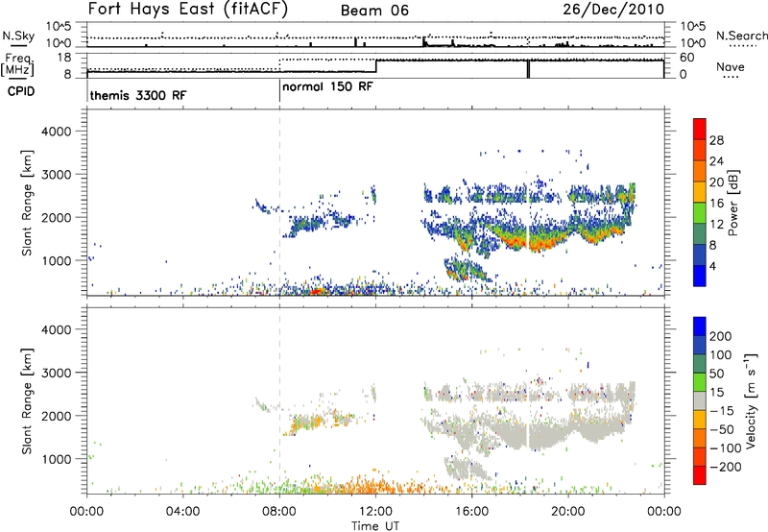
Task: Click the power panel 'Slant Range [km]' label
Action: [x=27, y=203]
